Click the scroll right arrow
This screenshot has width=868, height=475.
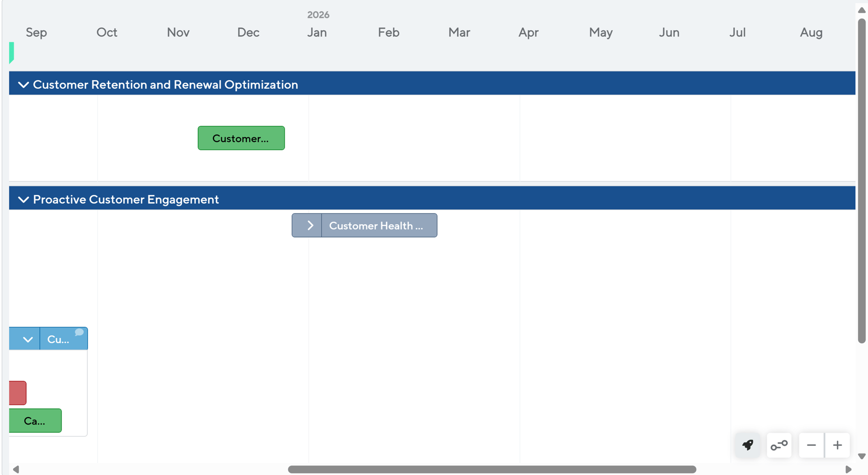click(x=848, y=469)
